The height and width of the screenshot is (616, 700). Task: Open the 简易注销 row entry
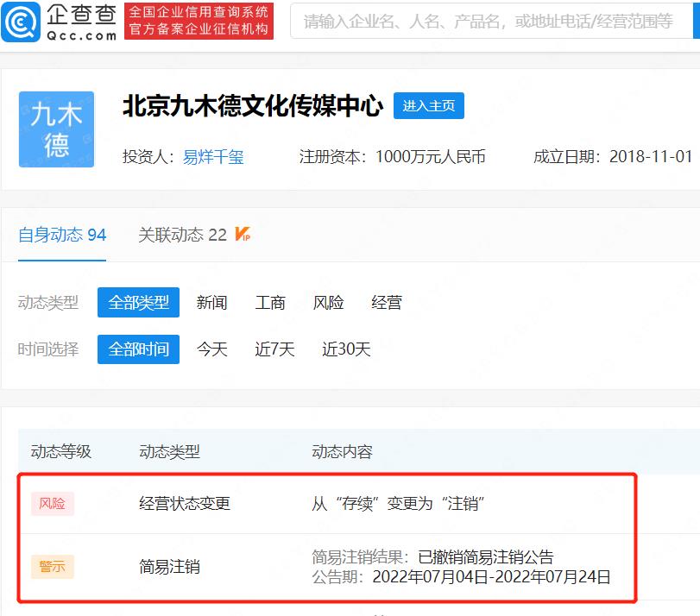click(169, 567)
